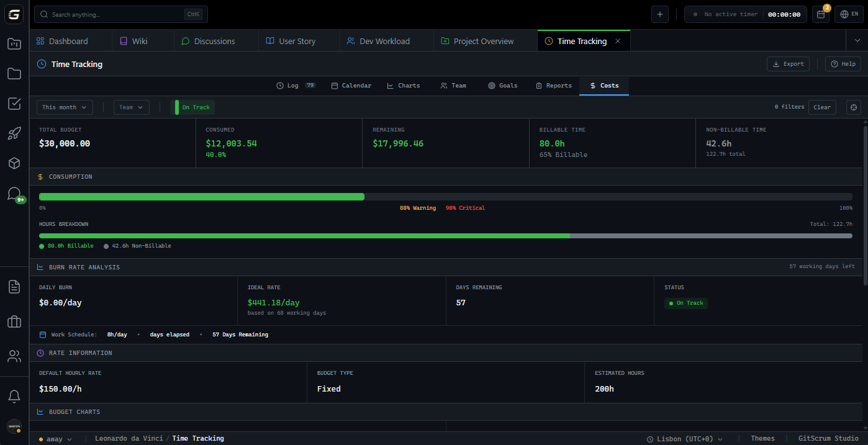This screenshot has height=445, width=868.
Task: Toggle the On Track status filter chip
Action: (193, 107)
